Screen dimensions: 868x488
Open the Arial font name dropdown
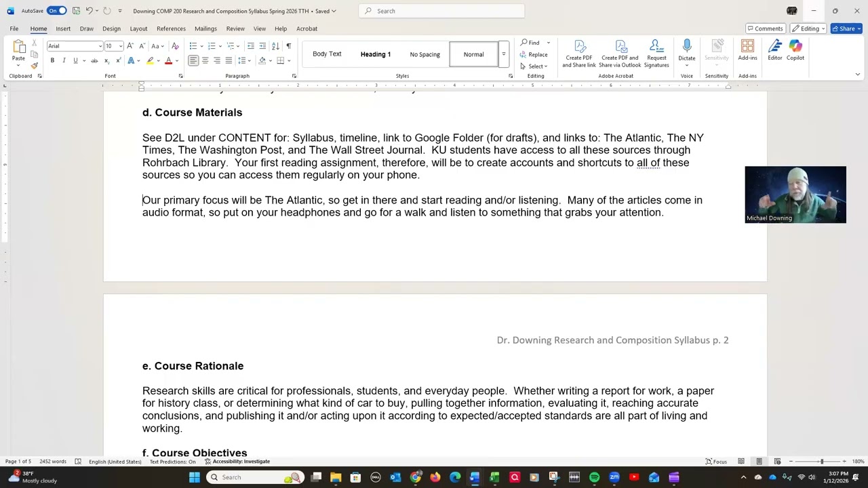click(100, 46)
